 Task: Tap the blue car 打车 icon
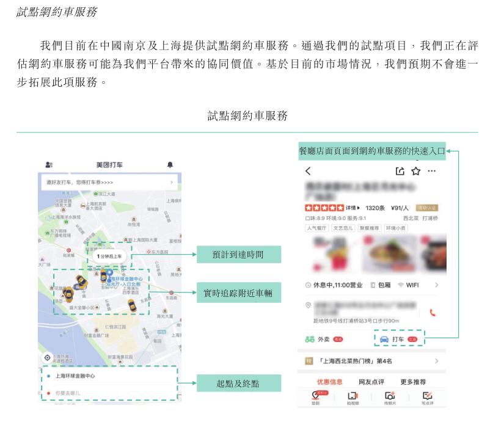(x=384, y=339)
